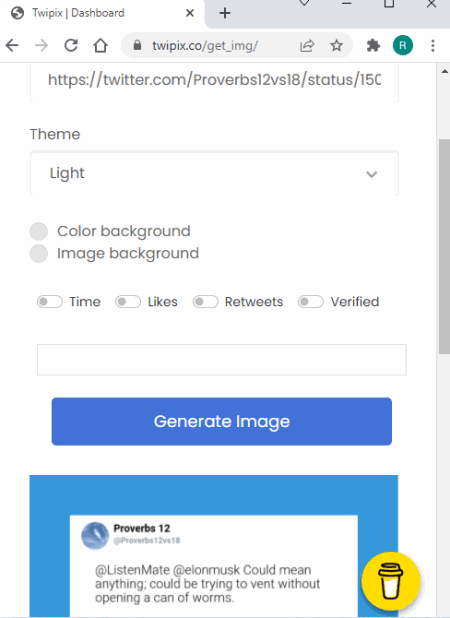Bookmark this page with the star icon
Image resolution: width=450 pixels, height=618 pixels.
[x=337, y=46]
